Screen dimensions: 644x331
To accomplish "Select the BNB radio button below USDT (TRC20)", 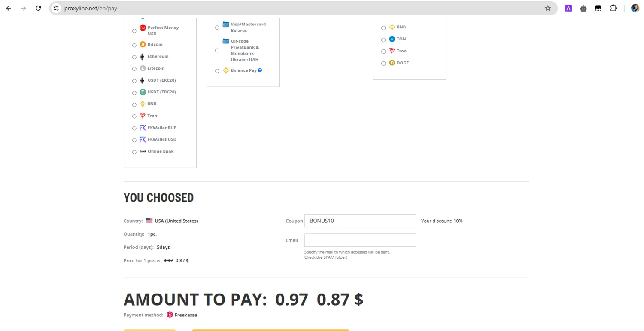I will point(134,104).
